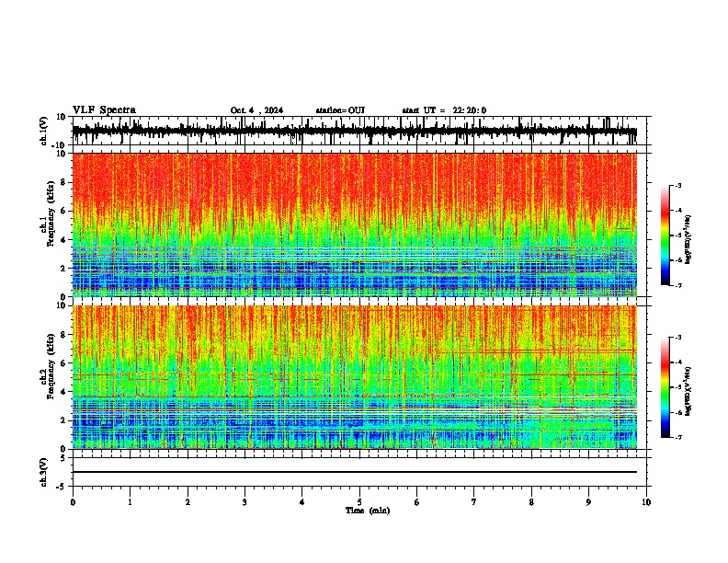Click the "6" minute tick label
Image resolution: width=728 pixels, height=563 pixels.
(417, 502)
